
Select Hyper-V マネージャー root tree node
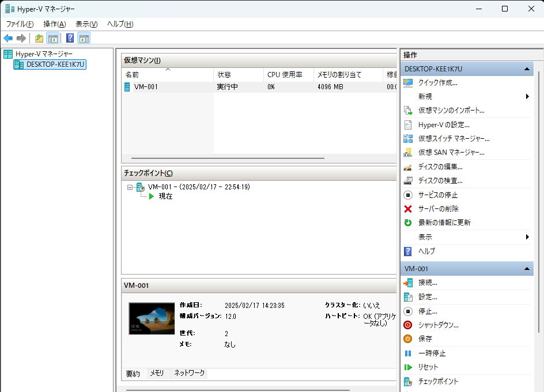(x=44, y=54)
